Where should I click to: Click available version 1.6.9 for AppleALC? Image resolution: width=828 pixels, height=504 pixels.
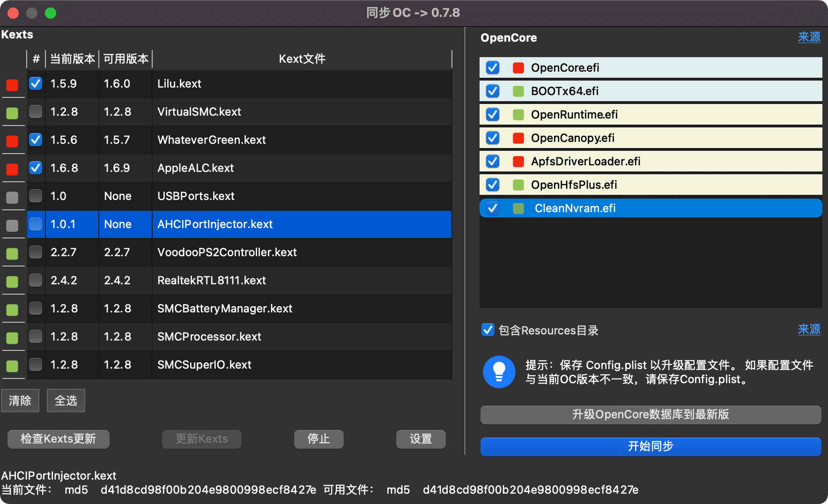[117, 168]
